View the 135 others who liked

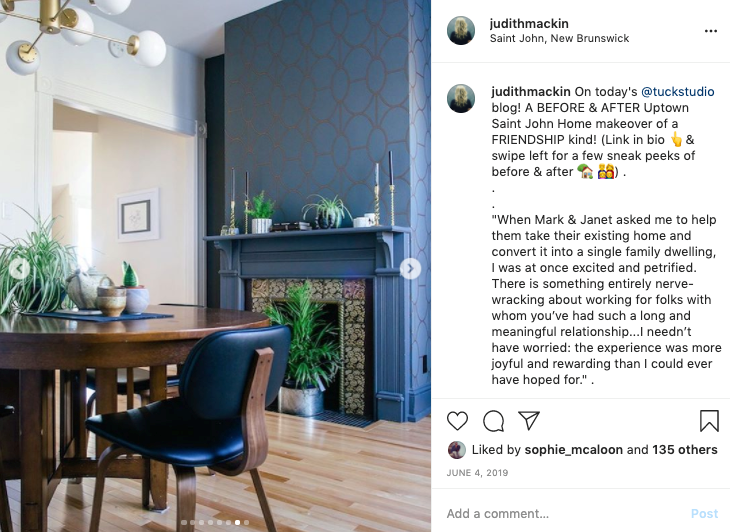(684, 450)
